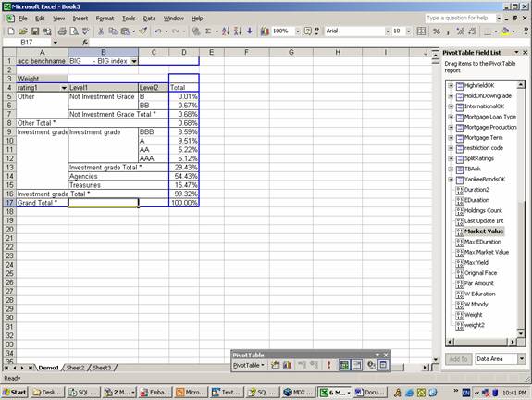Open Print Preview from the toolbar
Screen dimensions: 532x400
coord(74,31)
